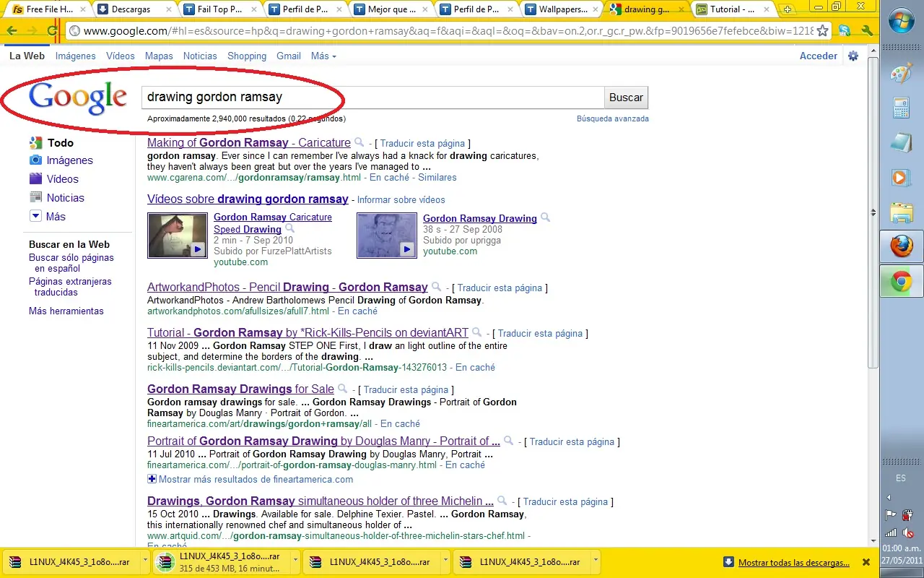Open network signal icon in system tray
Viewport: 924px width, 578px height.
pos(891,532)
